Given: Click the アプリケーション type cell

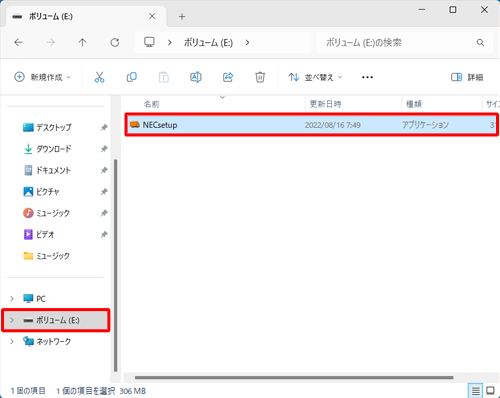Looking at the screenshot, I should pos(425,125).
